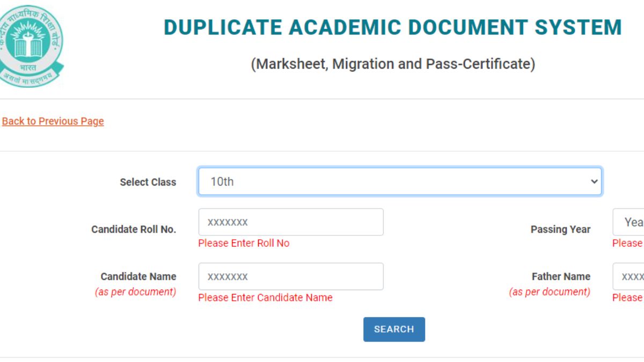Click the Candidate Roll No. label

pos(134,230)
